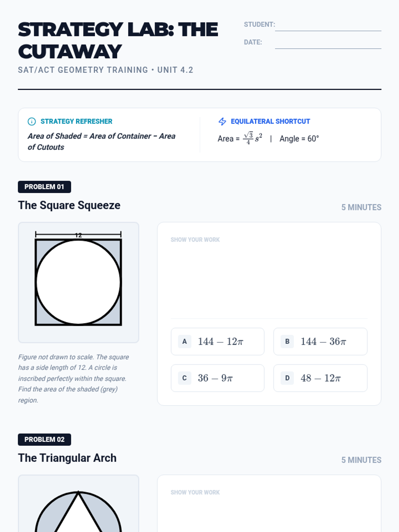
Task: Choose answer option C: 36 − 9π
Action: tap(217, 378)
